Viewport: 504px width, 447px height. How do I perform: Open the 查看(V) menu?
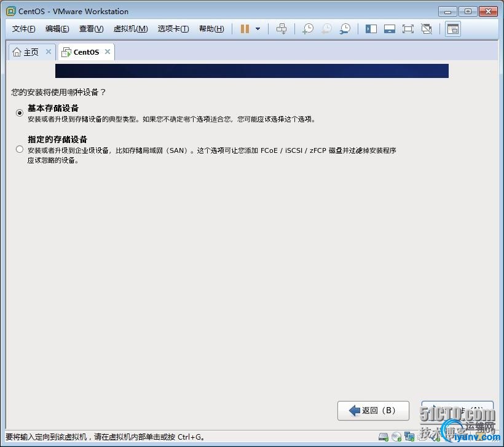click(92, 29)
